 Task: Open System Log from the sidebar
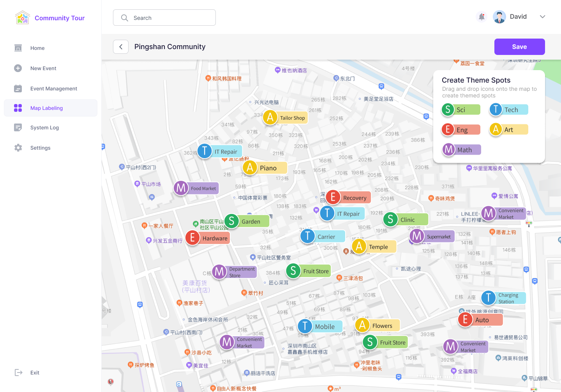point(44,127)
